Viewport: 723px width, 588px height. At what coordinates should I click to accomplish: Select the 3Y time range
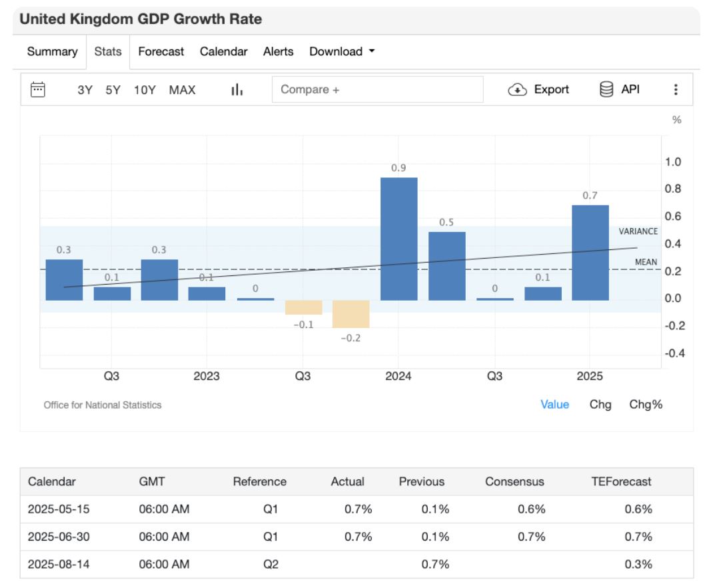click(x=85, y=90)
